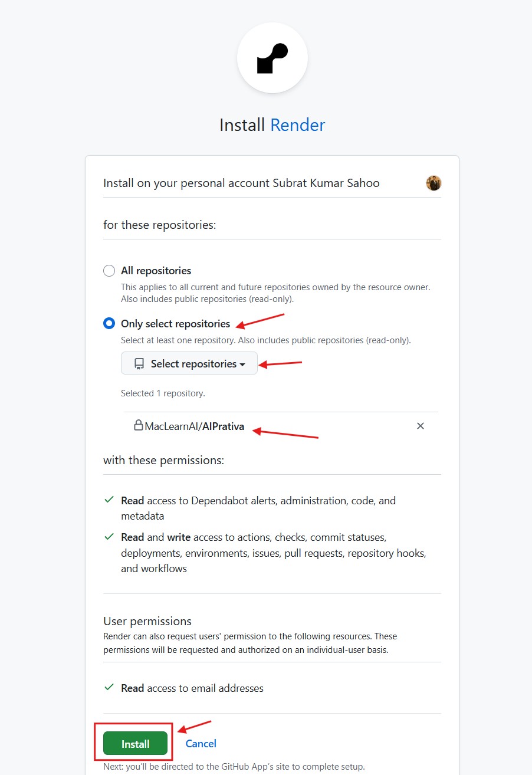Viewport: 532px width, 775px height.
Task: Open the Select repositories dropdown
Action: click(x=189, y=364)
